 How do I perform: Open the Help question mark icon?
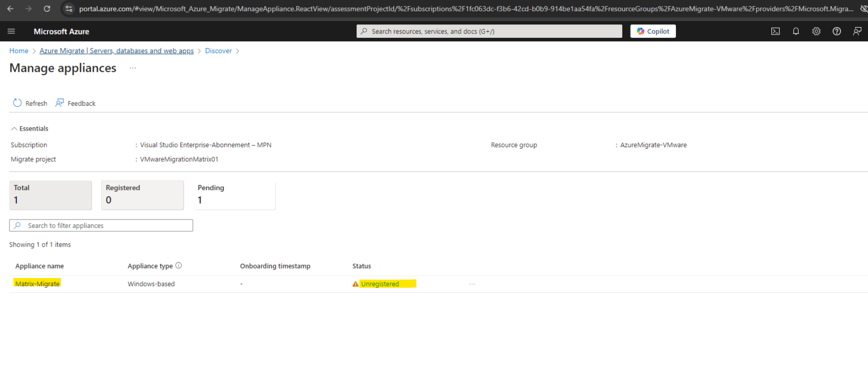(x=836, y=31)
